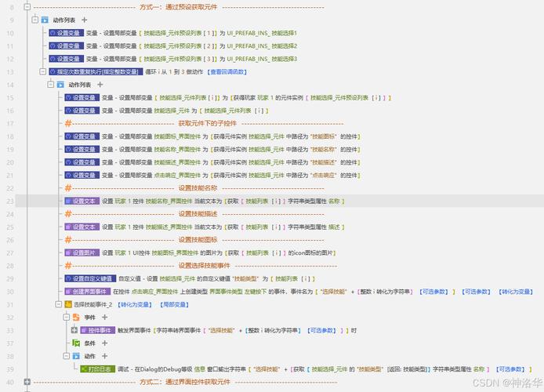Select the 设置变量 tag for 点击响应_界面控件
544x392 pixels.
coord(82,175)
